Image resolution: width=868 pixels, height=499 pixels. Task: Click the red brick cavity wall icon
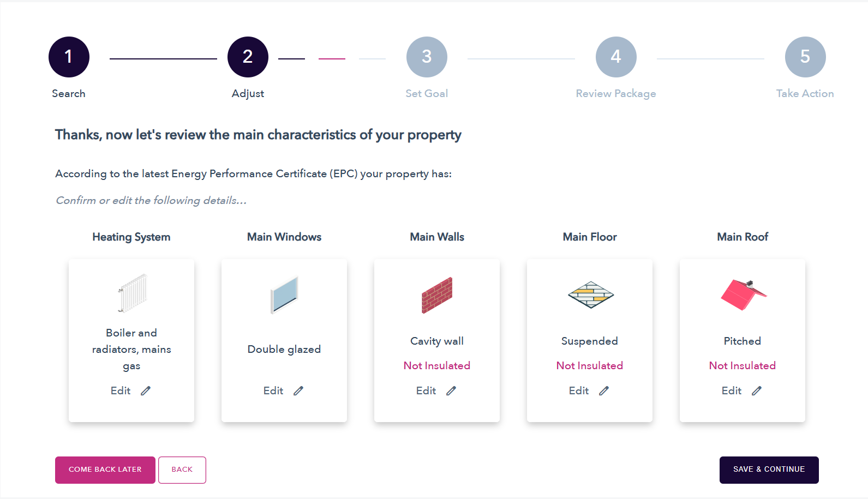click(x=437, y=295)
